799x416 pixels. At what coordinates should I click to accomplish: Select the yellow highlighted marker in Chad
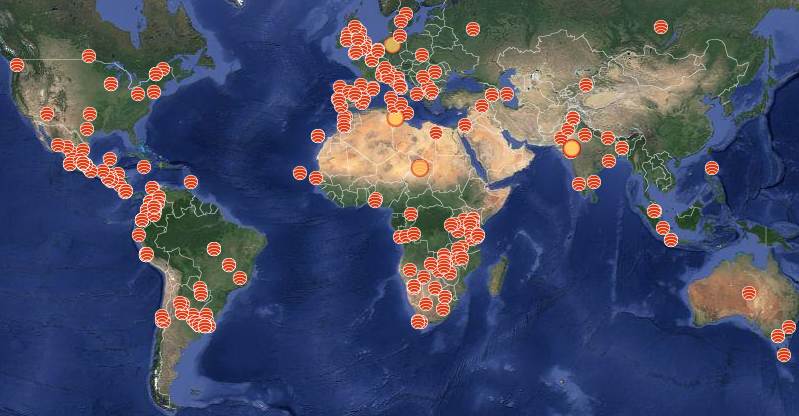(x=419, y=168)
